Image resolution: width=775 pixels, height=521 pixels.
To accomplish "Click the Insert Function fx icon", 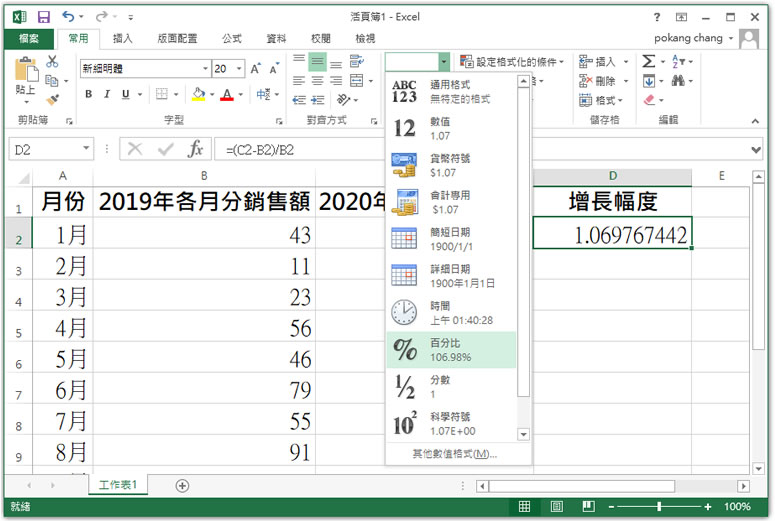I will click(195, 149).
